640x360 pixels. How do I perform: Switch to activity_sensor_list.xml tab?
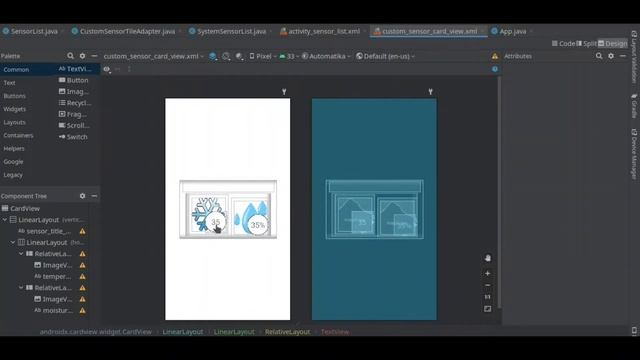[x=324, y=31]
